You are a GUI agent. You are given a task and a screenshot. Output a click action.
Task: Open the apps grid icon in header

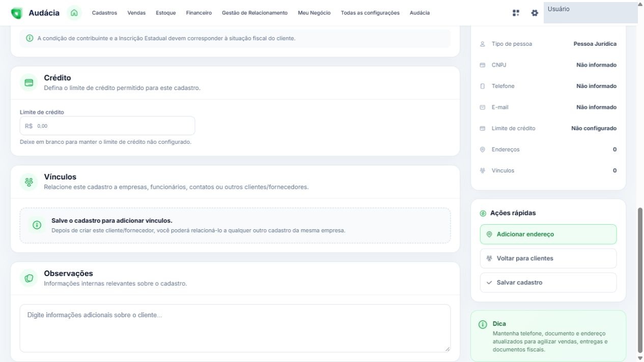tap(516, 13)
